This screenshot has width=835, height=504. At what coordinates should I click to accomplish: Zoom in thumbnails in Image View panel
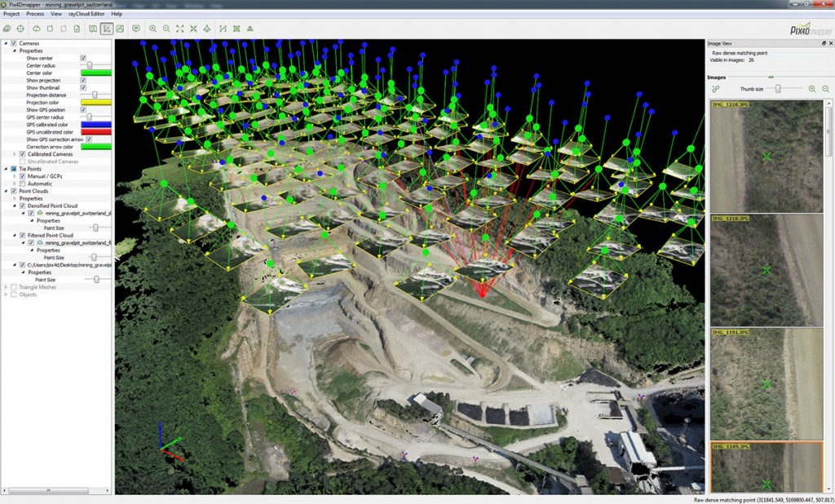coord(811,89)
